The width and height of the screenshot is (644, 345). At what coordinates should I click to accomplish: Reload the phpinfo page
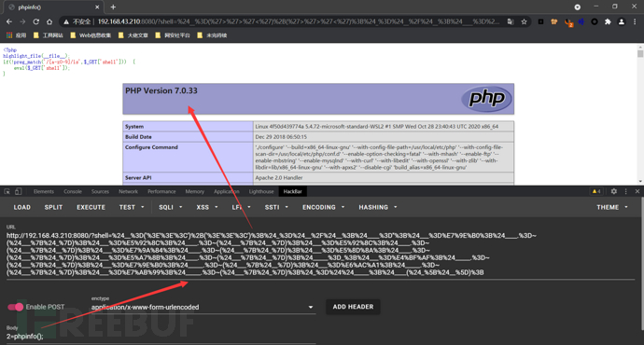coord(36,21)
